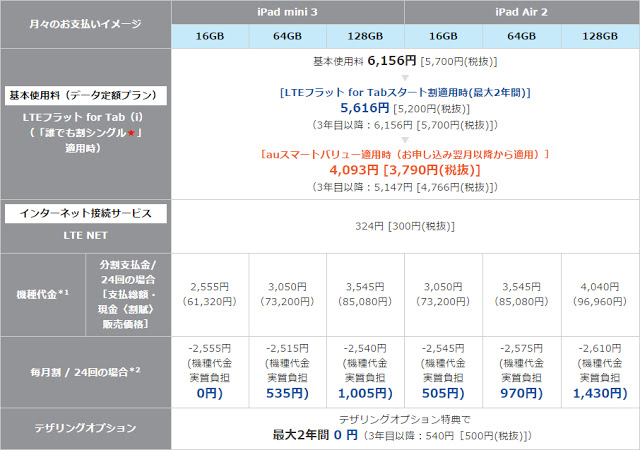The image size is (640, 450).
Task: Click the 505円 net cost value
Action: (x=443, y=393)
